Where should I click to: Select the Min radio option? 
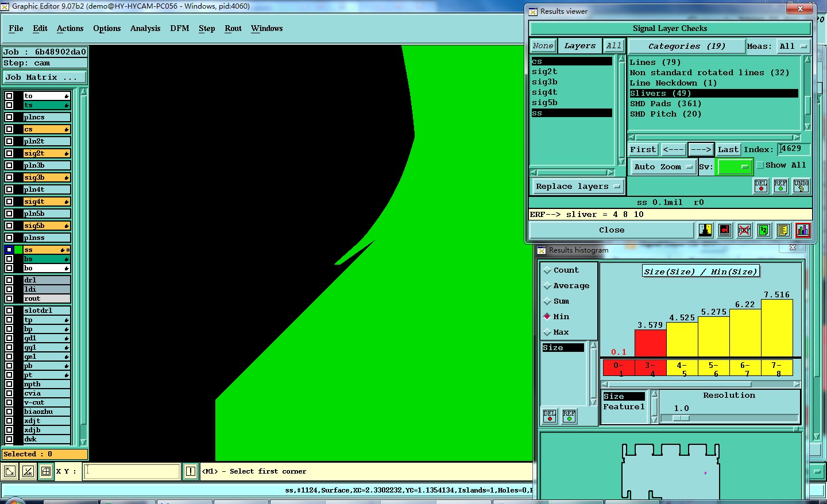[547, 316]
